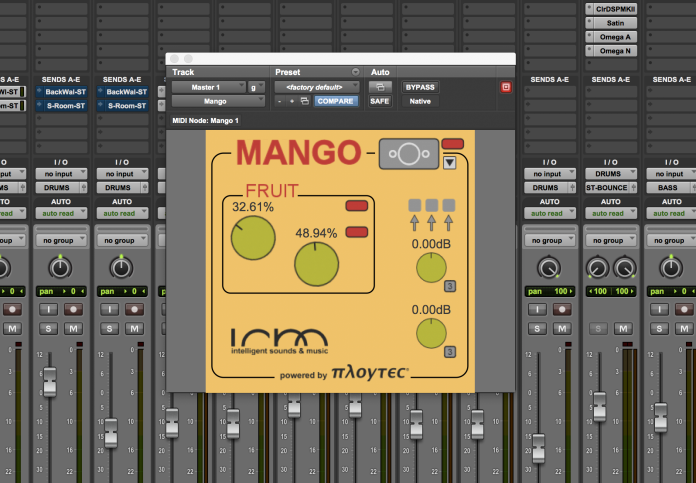Mute the ST-BOUNCE channel
The height and width of the screenshot is (483, 696).
coord(623,329)
